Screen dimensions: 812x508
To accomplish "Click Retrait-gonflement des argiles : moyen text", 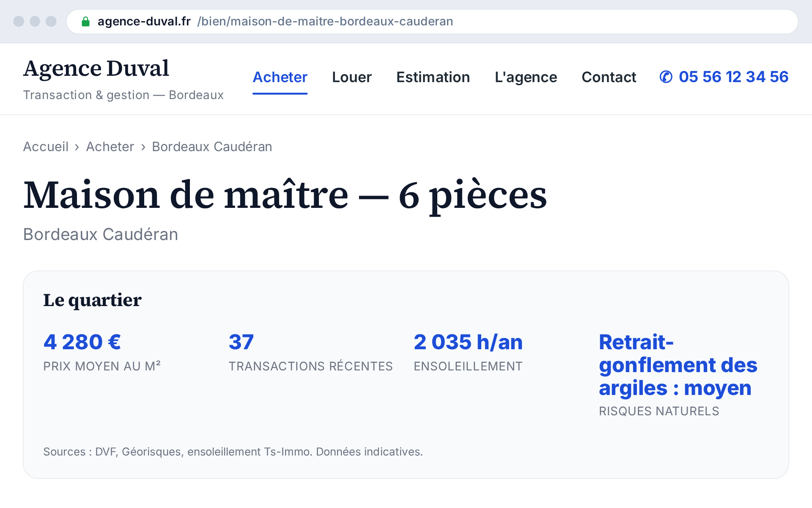I will (x=678, y=365).
